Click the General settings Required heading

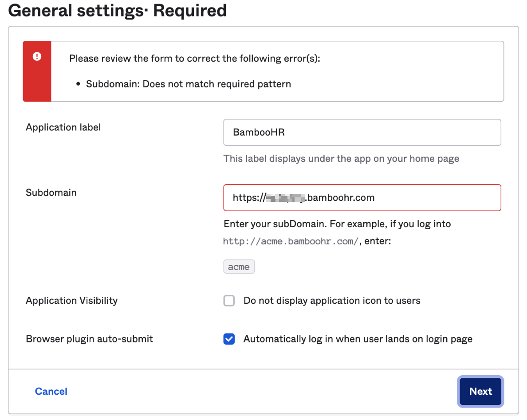click(117, 10)
